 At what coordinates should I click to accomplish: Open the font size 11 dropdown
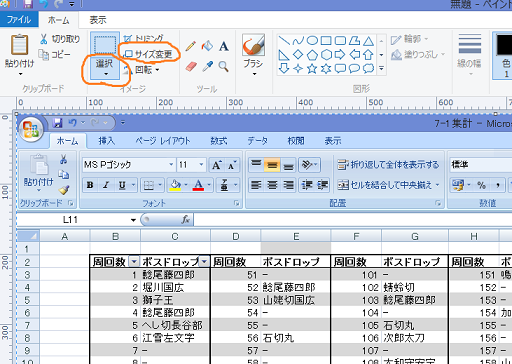(201, 164)
